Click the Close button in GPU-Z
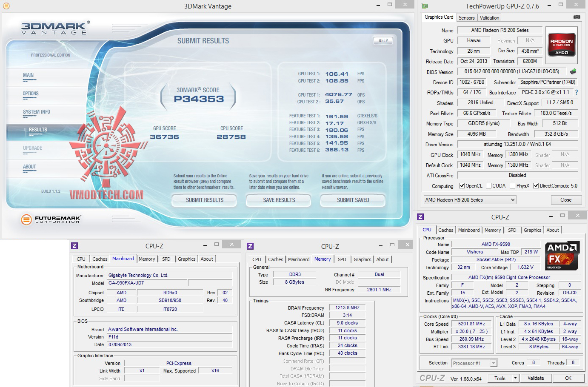 pyautogui.click(x=566, y=200)
